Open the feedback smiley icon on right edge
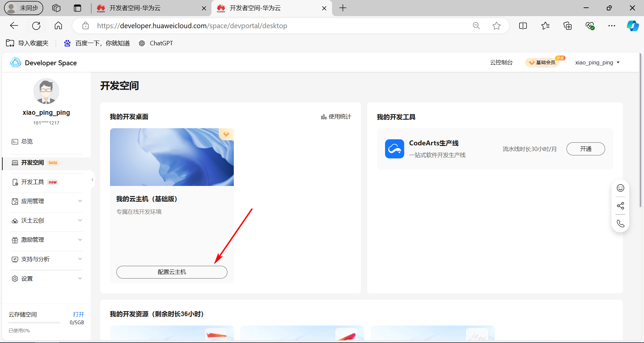The height and width of the screenshot is (343, 644). pos(620,188)
